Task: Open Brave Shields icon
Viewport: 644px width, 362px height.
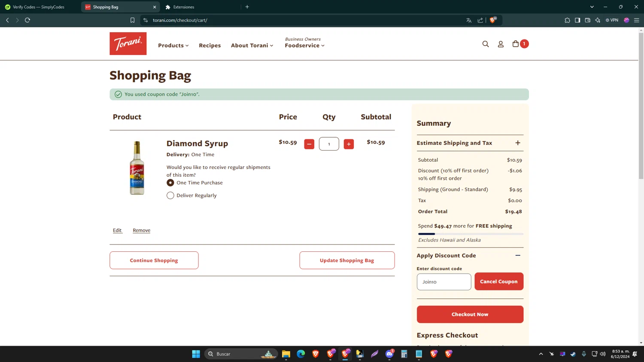Action: click(493, 20)
